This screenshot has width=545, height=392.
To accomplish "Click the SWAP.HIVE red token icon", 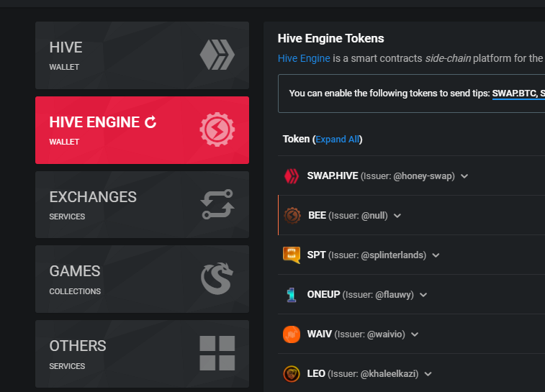I will [x=292, y=176].
